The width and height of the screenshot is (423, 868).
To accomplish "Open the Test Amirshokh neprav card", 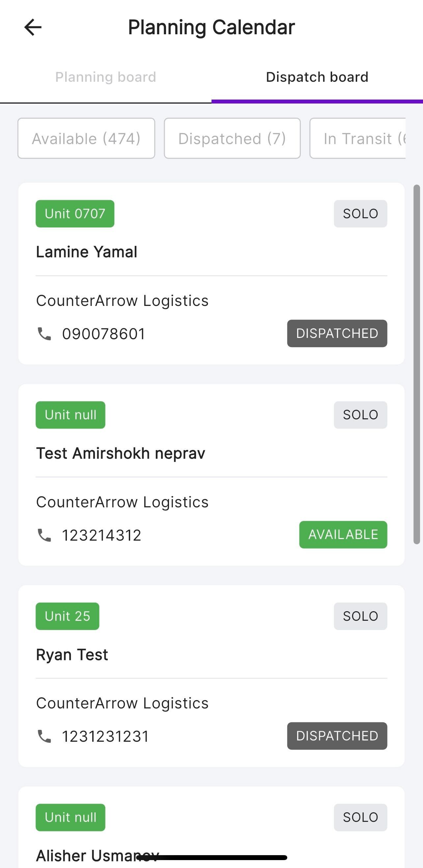I will click(211, 475).
